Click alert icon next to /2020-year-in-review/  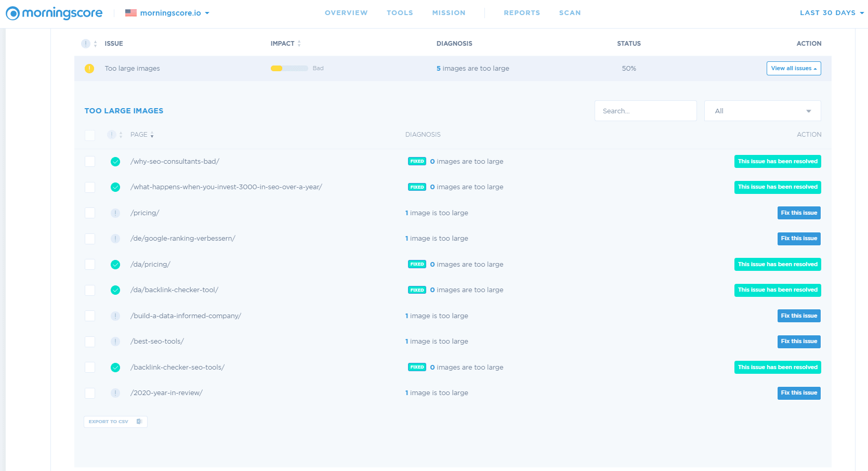coord(115,393)
